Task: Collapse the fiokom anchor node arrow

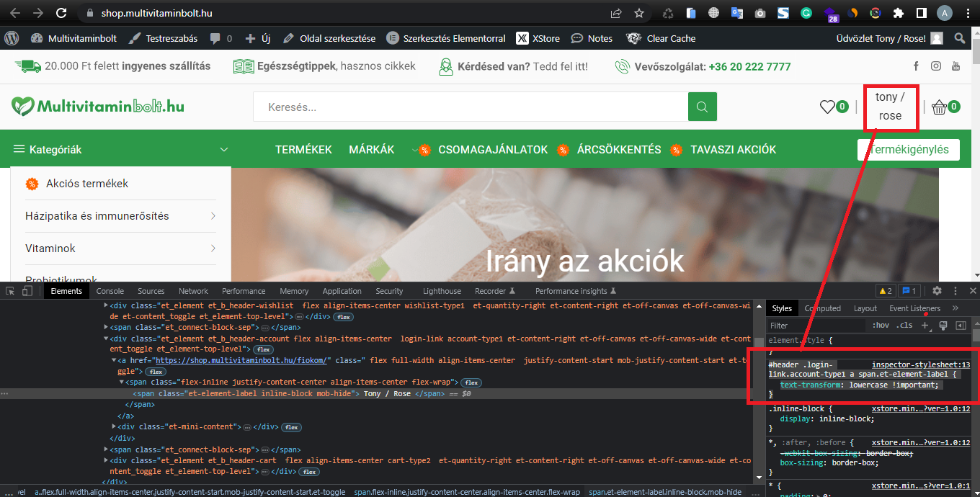Action: (114, 360)
